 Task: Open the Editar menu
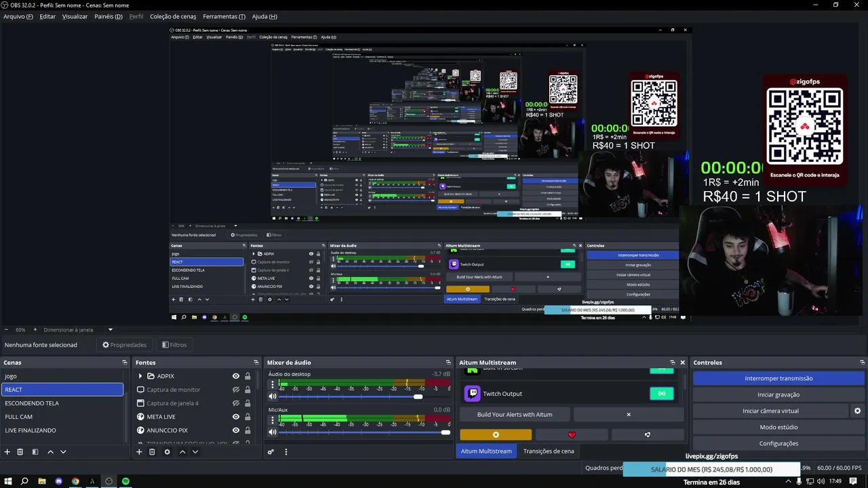coord(47,16)
